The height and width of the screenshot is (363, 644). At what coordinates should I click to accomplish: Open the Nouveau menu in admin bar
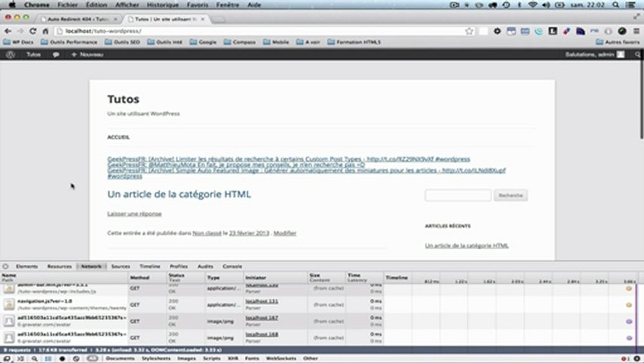[x=87, y=54]
